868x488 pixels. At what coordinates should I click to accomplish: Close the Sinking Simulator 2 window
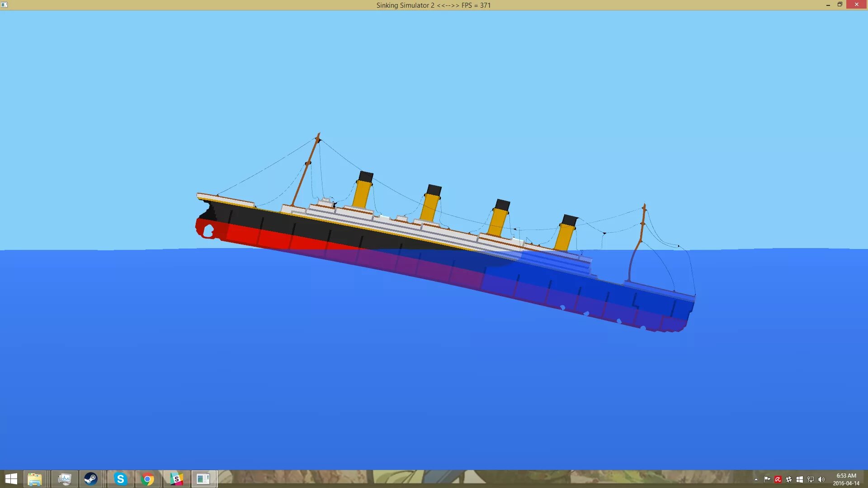tap(857, 5)
